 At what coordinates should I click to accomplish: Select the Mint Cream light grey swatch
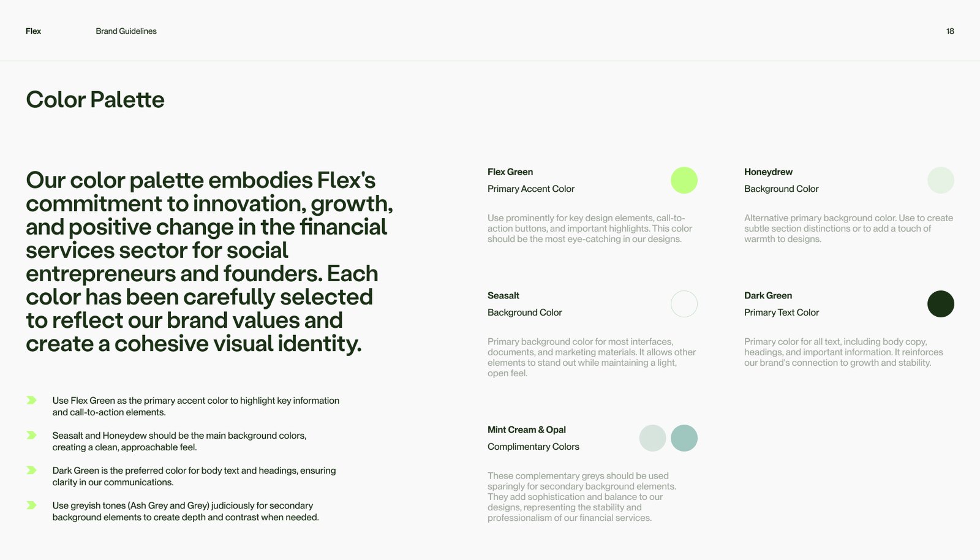point(652,438)
